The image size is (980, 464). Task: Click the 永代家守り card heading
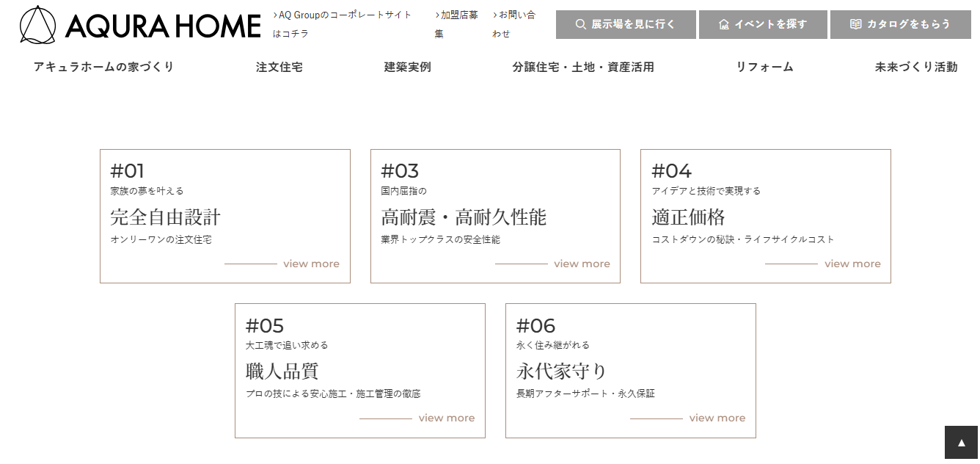coord(561,371)
